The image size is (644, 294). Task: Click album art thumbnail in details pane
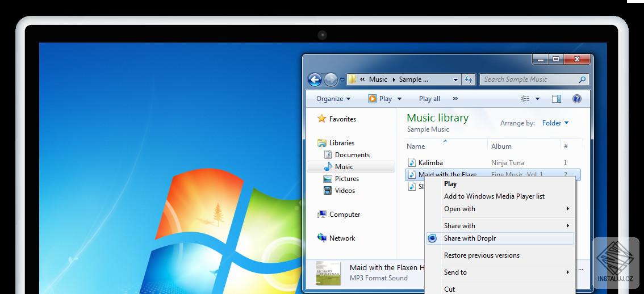[x=328, y=272]
